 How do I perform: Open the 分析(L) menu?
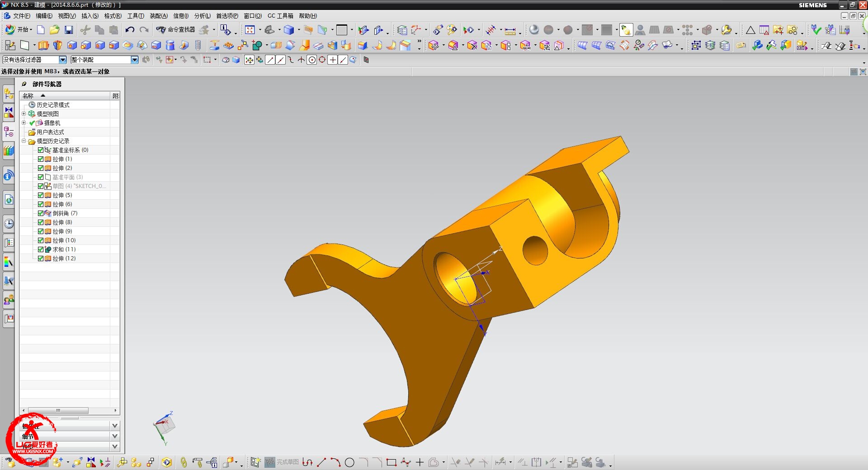[203, 16]
